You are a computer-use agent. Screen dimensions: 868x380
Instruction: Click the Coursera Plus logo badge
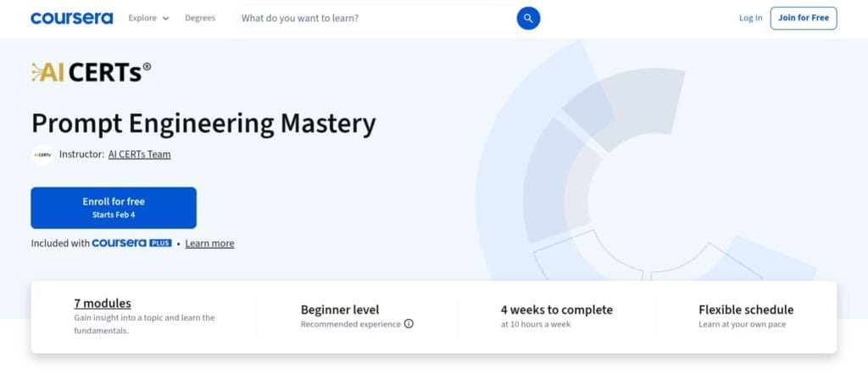pos(131,243)
